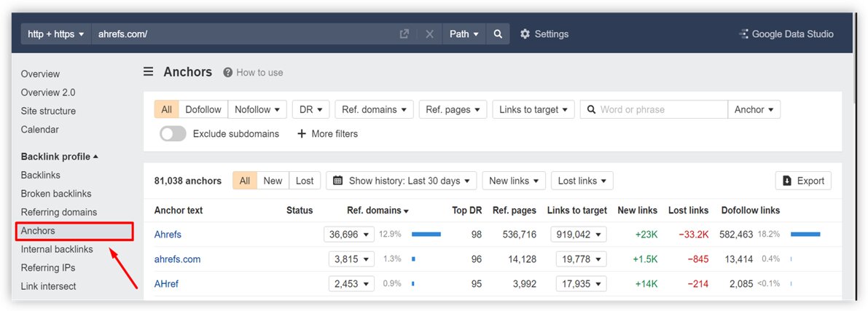Open the Nofollow dropdown
The image size is (868, 311).
(257, 109)
